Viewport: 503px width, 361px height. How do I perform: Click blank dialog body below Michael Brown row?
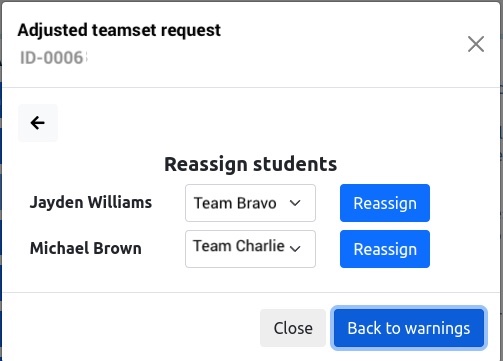(x=250, y=280)
